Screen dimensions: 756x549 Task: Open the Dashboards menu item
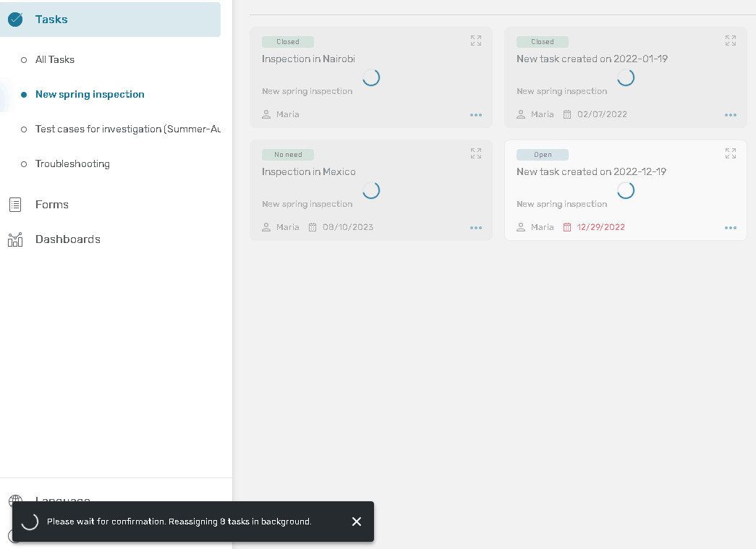[68, 239]
